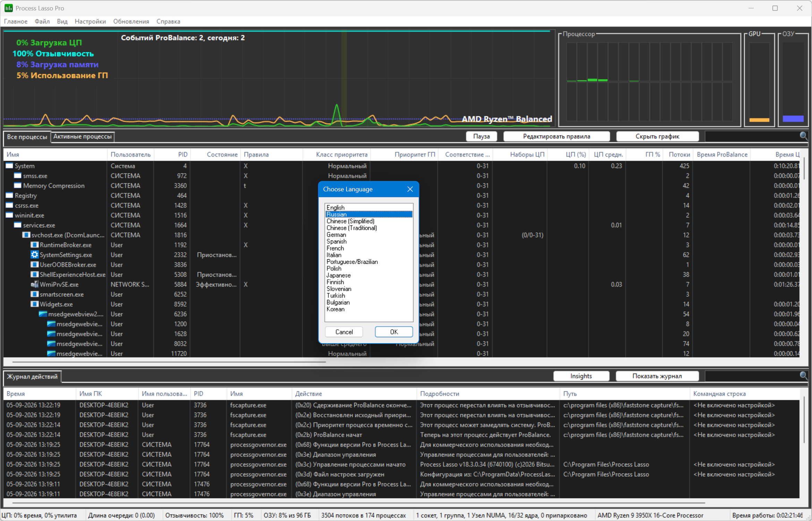
Task: Switch to the Активные процессы tab
Action: pyautogui.click(x=83, y=137)
